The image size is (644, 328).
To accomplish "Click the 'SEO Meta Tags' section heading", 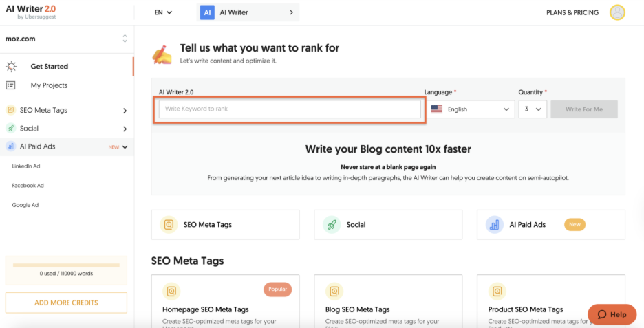I will tap(187, 261).
